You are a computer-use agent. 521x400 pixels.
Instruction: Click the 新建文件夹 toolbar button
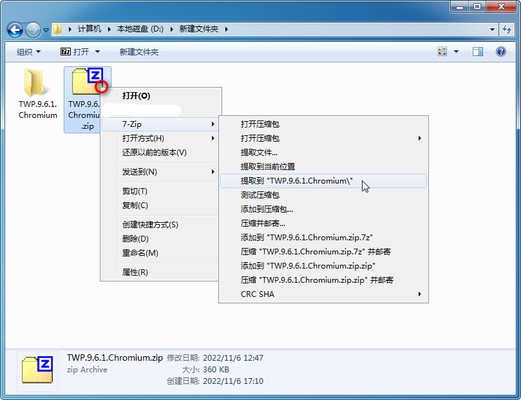pos(139,52)
